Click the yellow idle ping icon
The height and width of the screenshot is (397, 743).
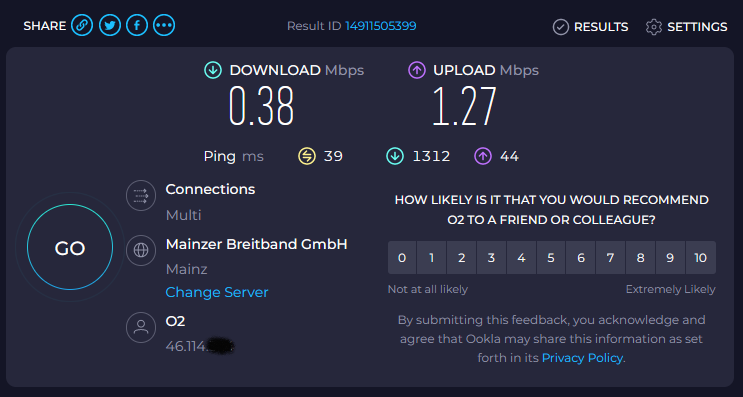(x=307, y=156)
